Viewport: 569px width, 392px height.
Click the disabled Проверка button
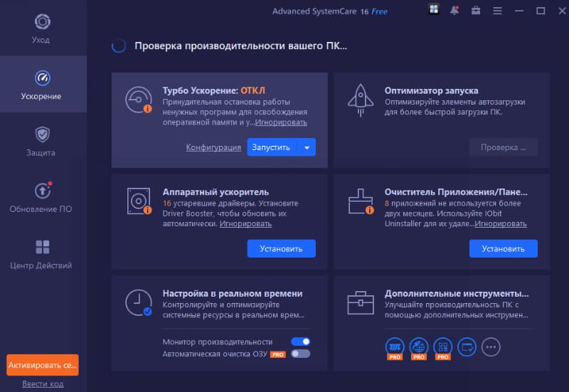503,147
